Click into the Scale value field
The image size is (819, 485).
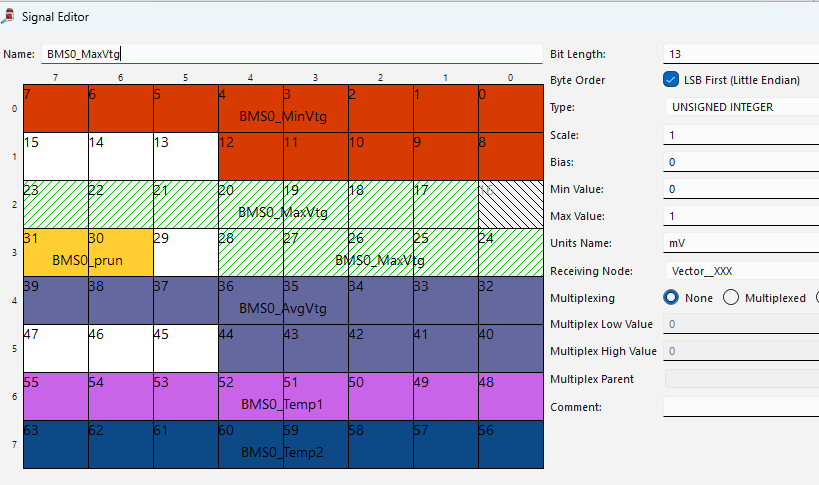[x=740, y=135]
